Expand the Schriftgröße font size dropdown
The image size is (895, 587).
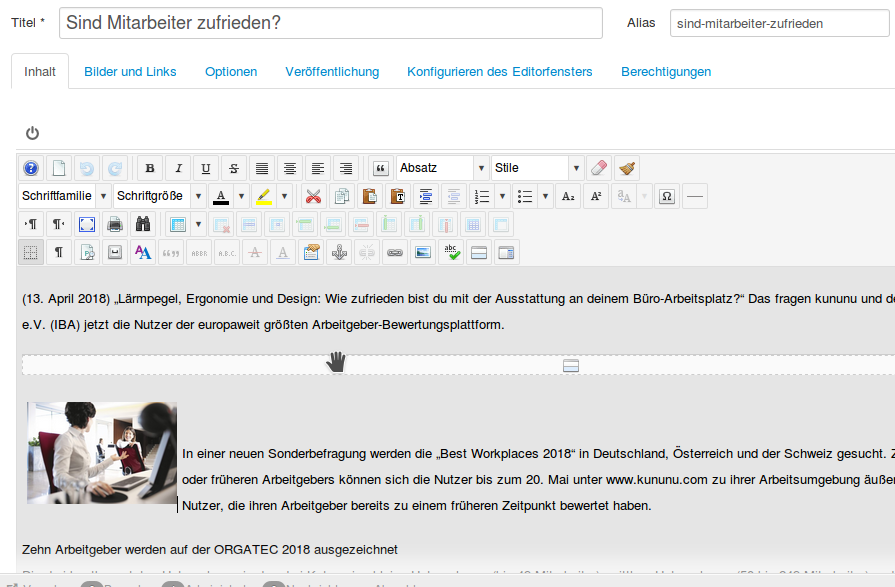coord(199,196)
